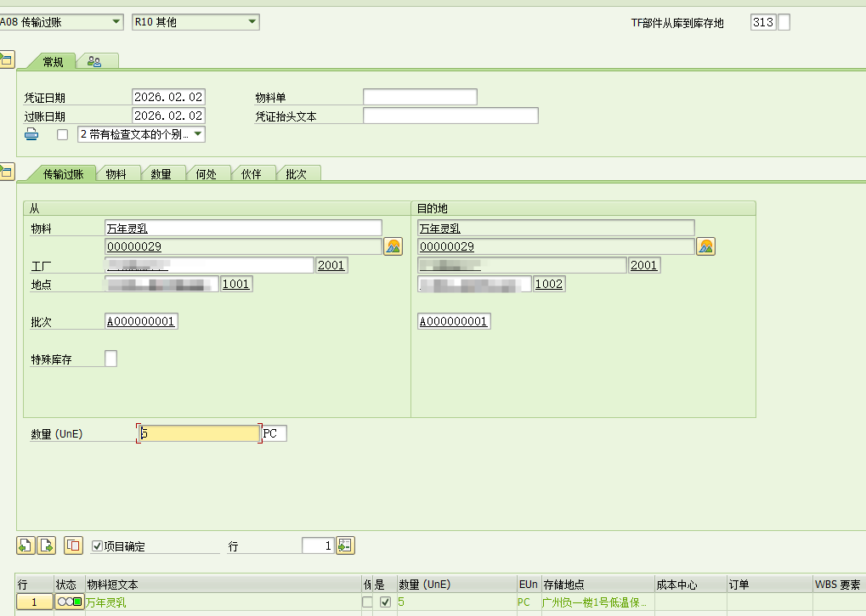Go to next item icon
The height and width of the screenshot is (616, 866).
click(x=46, y=545)
